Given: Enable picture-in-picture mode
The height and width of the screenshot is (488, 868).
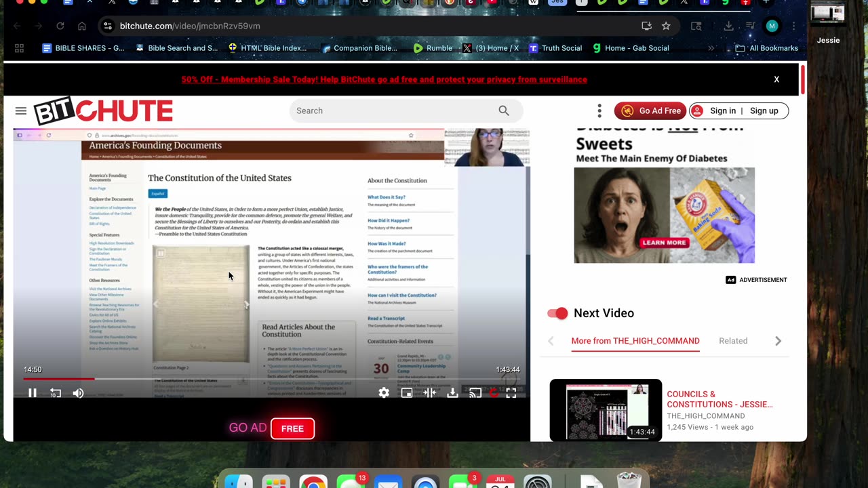Looking at the screenshot, I should [407, 393].
